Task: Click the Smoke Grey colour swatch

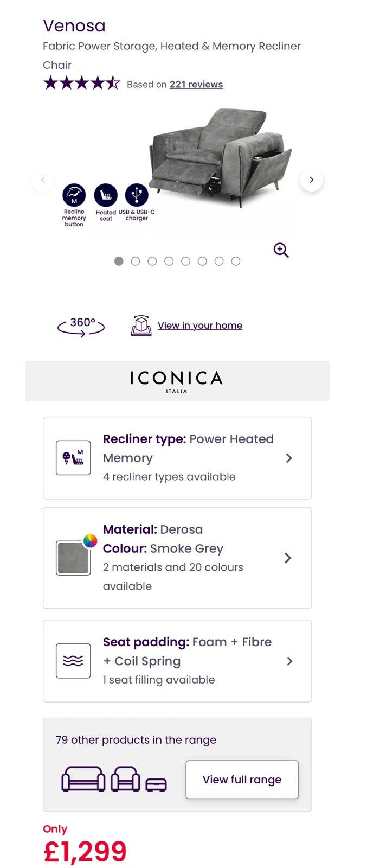Action: [73, 558]
